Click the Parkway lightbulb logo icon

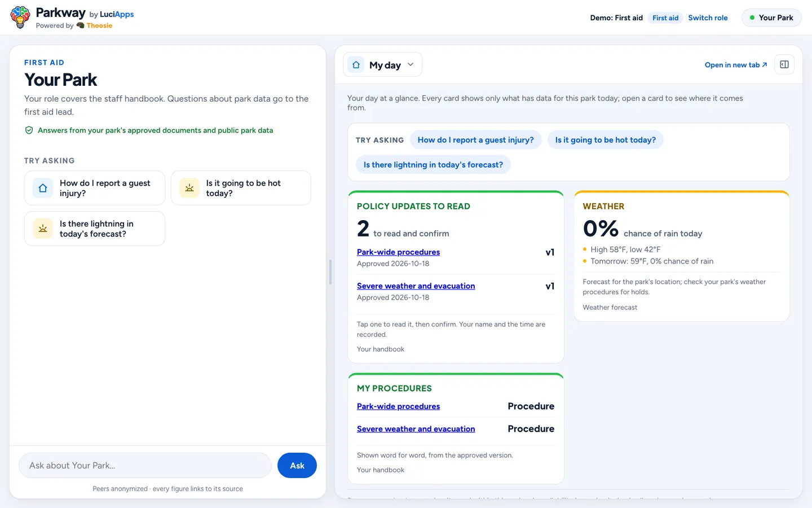point(20,17)
